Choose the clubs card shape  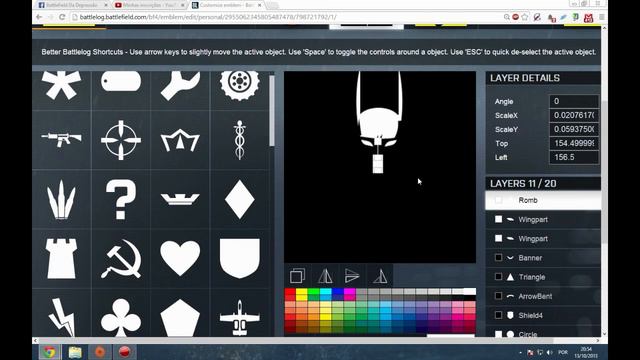(121, 318)
